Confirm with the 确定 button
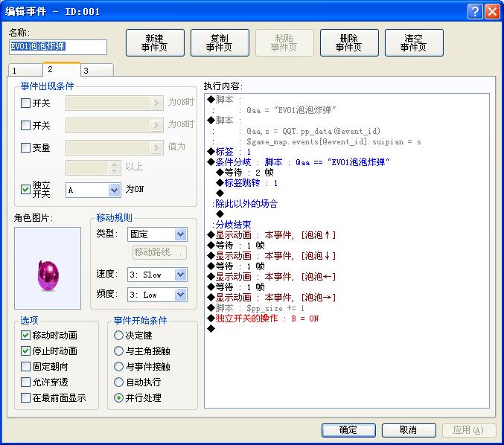Screen dimensions: 504x445 (348, 430)
